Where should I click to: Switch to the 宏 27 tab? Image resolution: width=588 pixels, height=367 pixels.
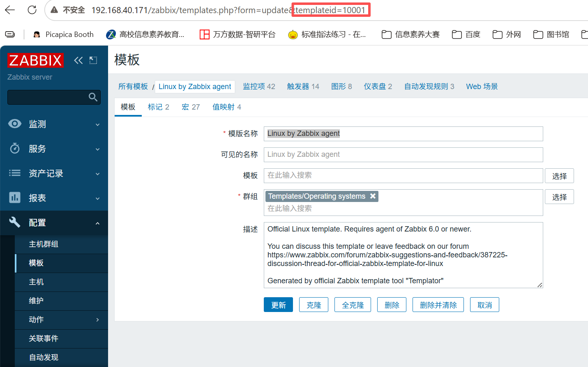tap(191, 107)
